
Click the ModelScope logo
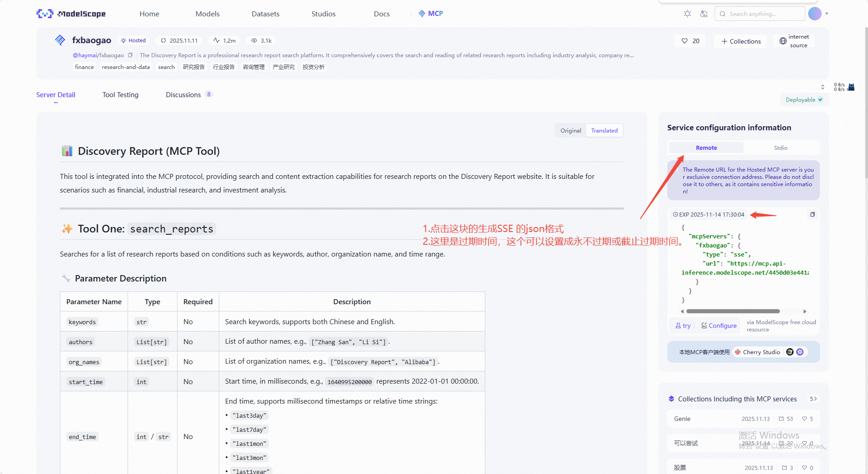point(71,14)
